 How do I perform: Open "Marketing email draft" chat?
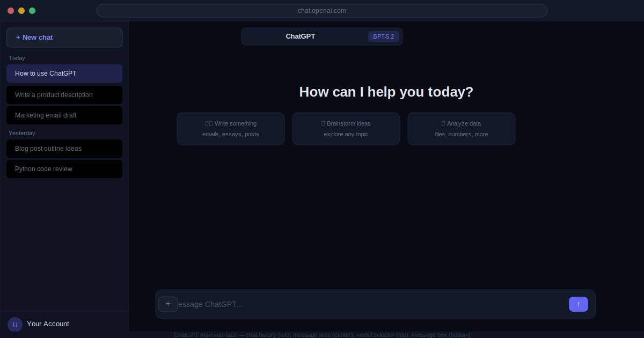point(64,115)
